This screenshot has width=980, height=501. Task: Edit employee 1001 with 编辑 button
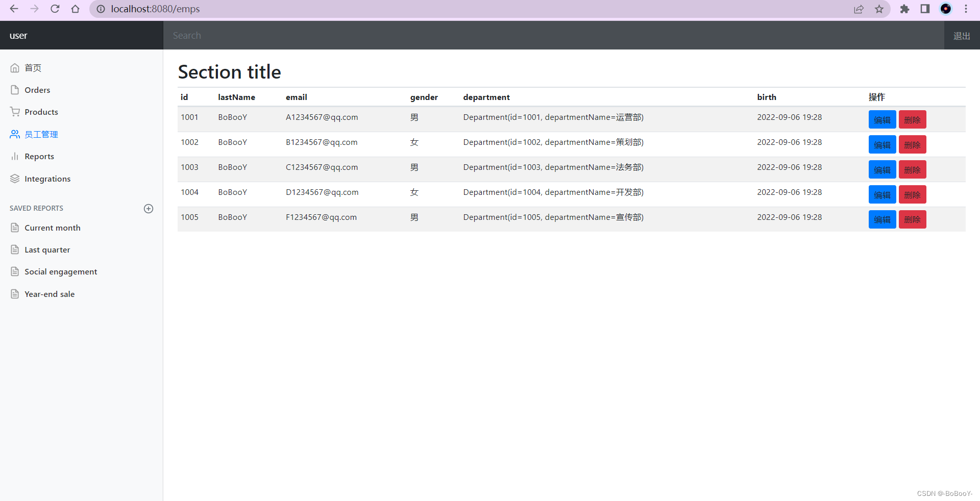click(882, 120)
